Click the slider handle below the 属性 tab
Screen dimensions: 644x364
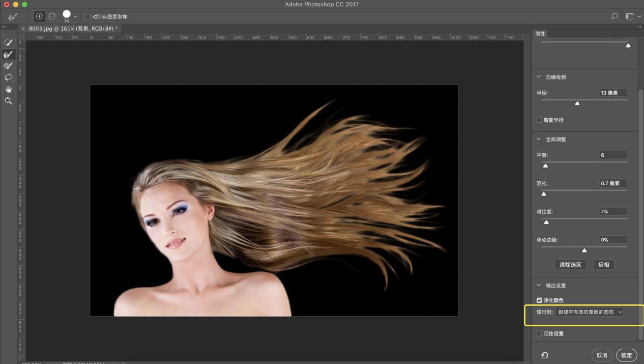click(x=628, y=46)
